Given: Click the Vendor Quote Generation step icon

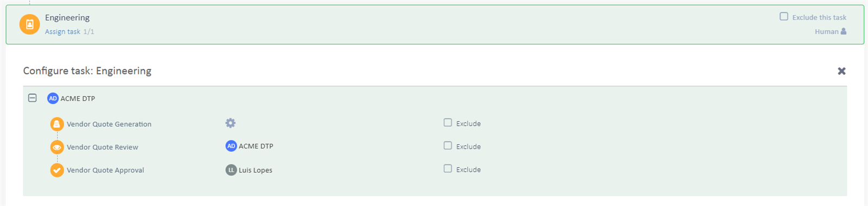Looking at the screenshot, I should point(57,124).
